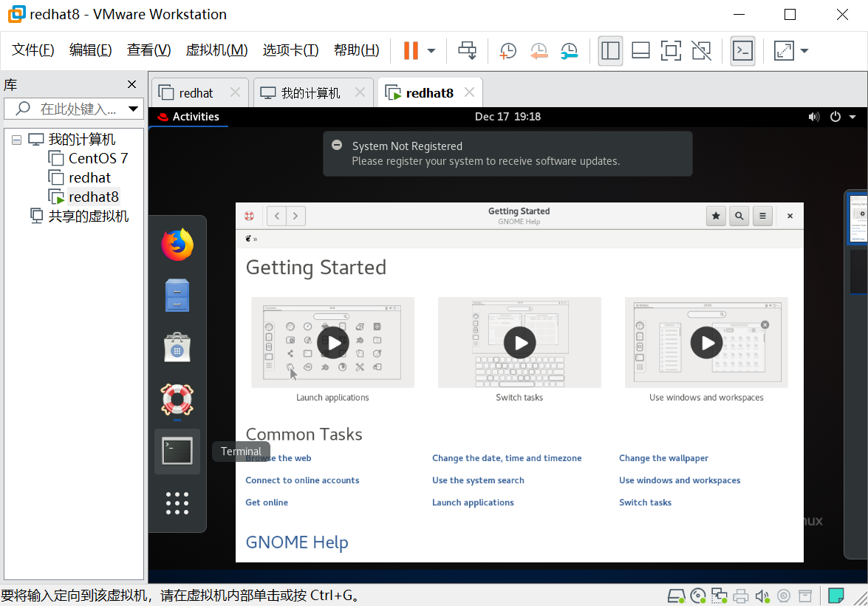This screenshot has height=606, width=868.
Task: Open the 文件(F) menu
Action: pyautogui.click(x=33, y=50)
